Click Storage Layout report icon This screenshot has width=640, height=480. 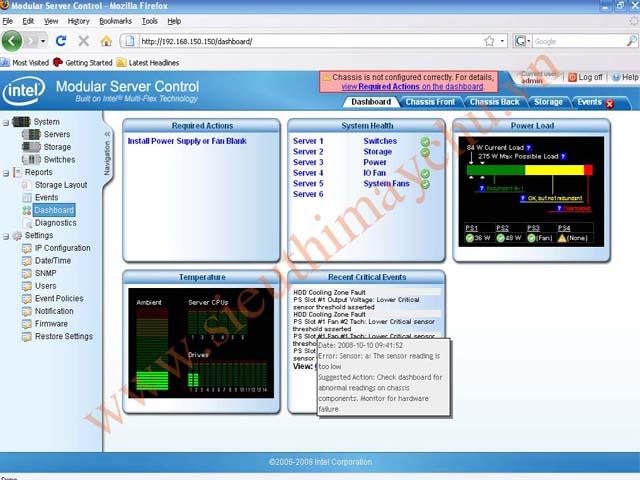[27, 185]
